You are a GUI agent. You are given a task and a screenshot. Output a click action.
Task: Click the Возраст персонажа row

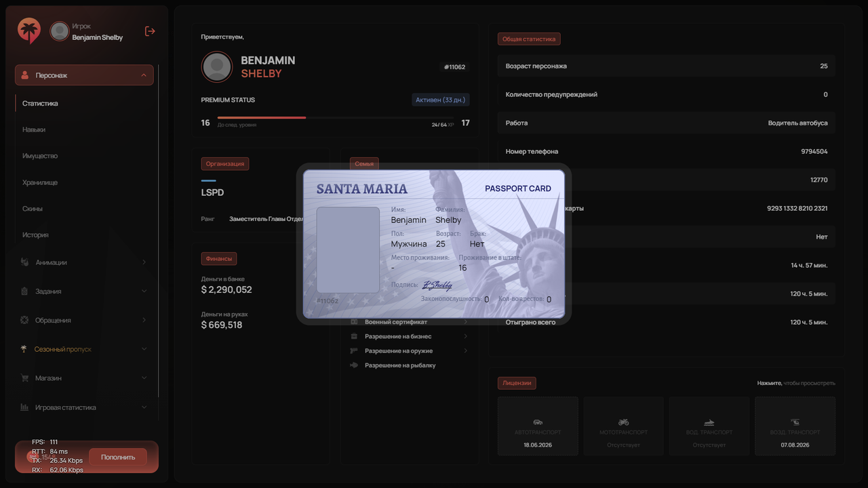click(667, 66)
